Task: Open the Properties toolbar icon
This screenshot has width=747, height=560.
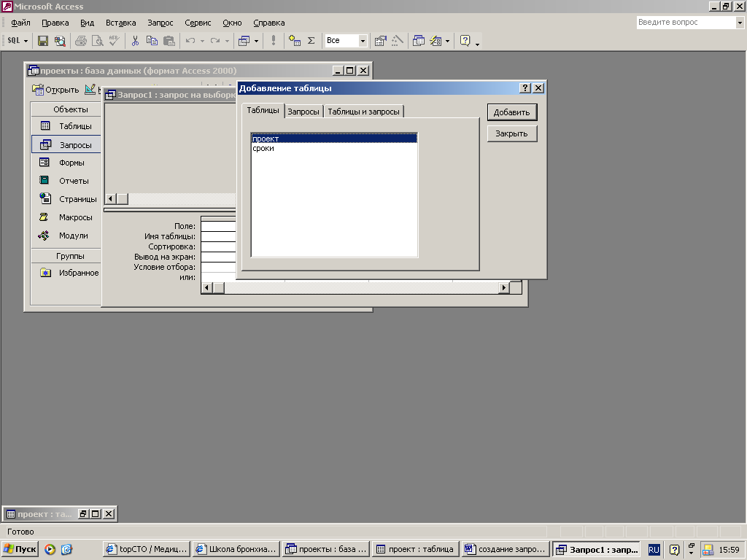Action: (x=380, y=41)
